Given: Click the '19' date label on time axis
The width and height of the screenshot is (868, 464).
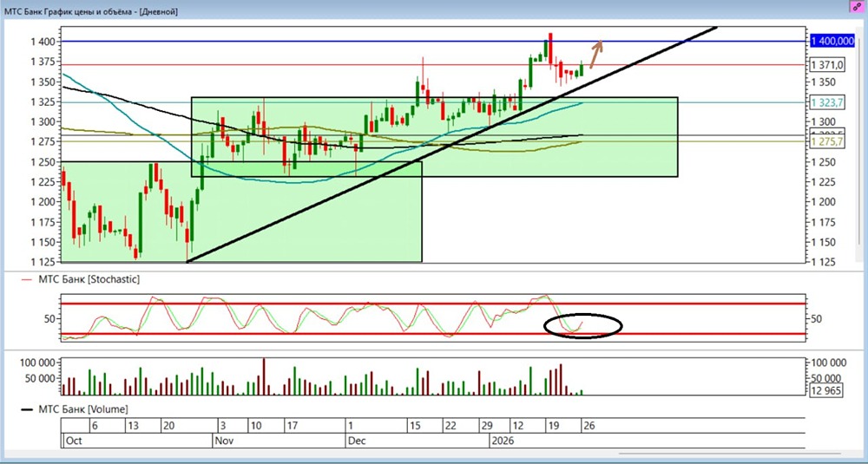Looking at the screenshot, I should pos(552,426).
